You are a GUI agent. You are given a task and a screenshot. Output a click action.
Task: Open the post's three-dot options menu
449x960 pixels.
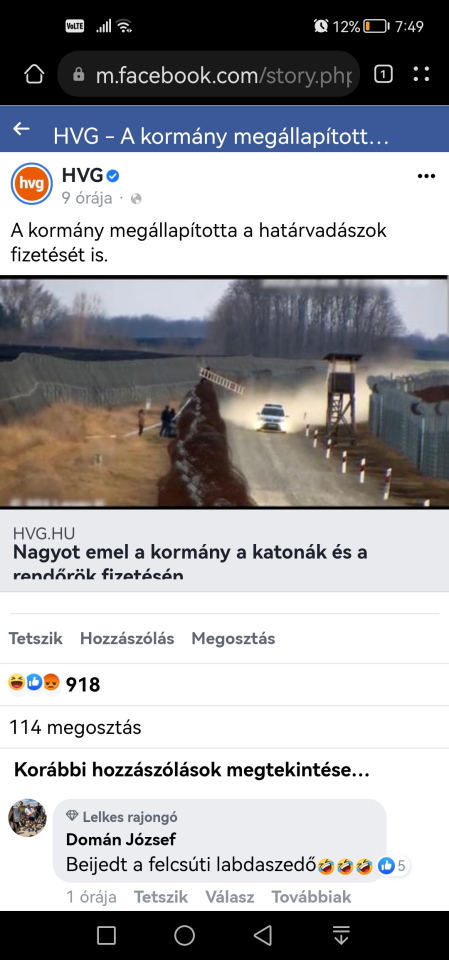point(426,176)
